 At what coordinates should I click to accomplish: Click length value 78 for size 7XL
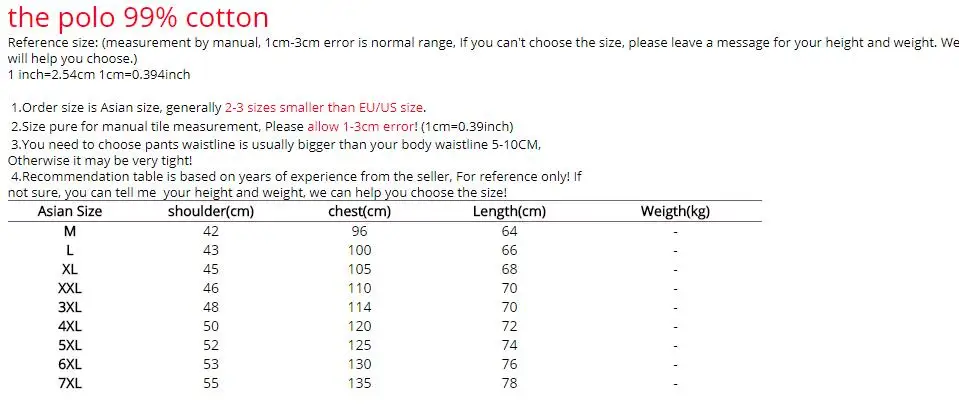(x=509, y=383)
